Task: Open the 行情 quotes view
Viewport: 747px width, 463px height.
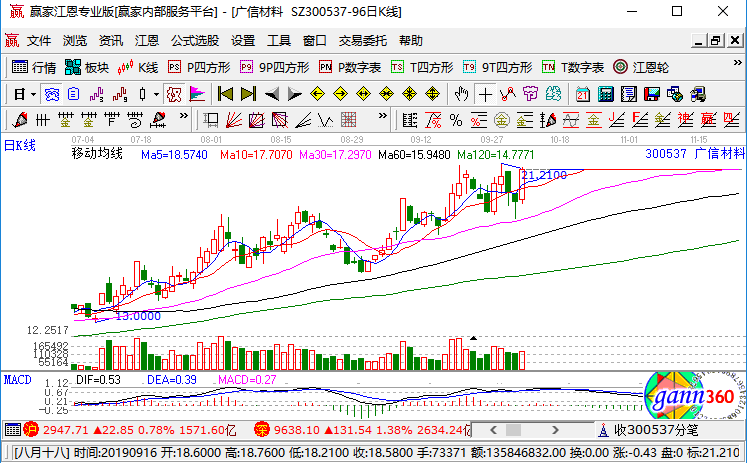Action: click(x=33, y=68)
